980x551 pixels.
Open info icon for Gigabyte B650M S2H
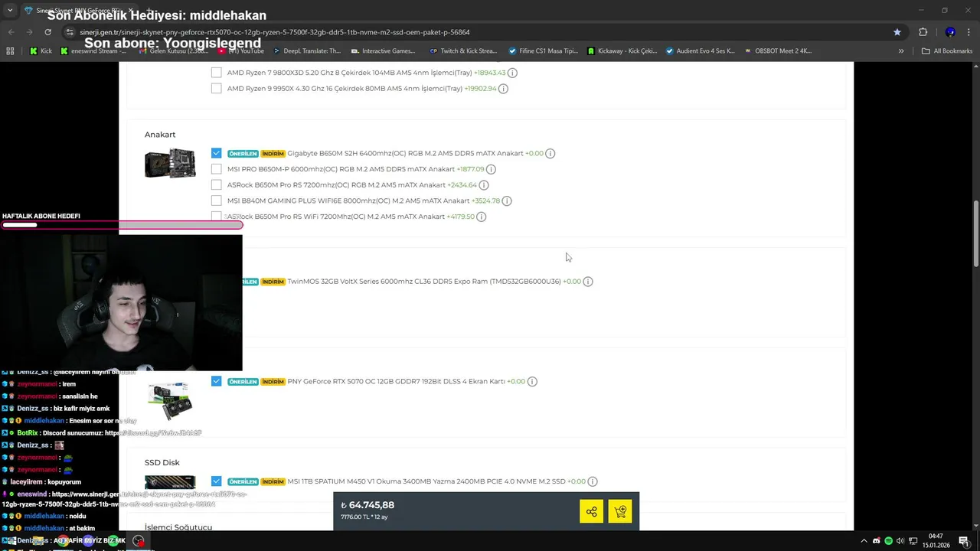550,153
